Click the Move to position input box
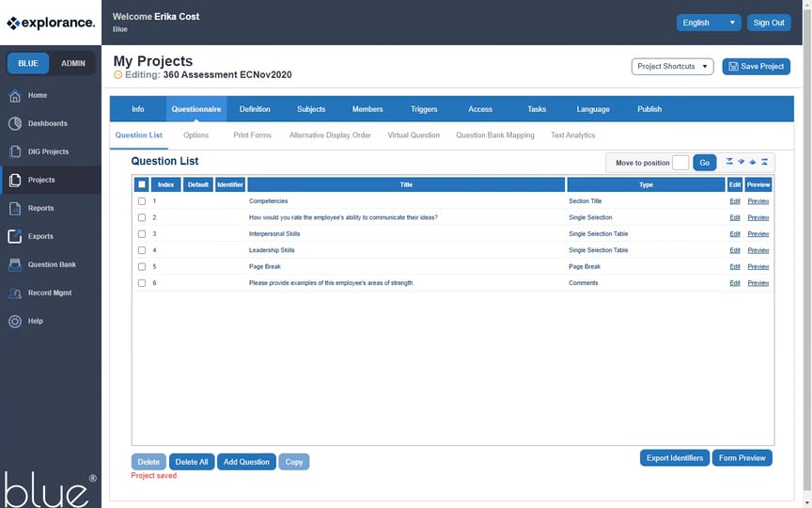This screenshot has height=508, width=812. point(680,163)
